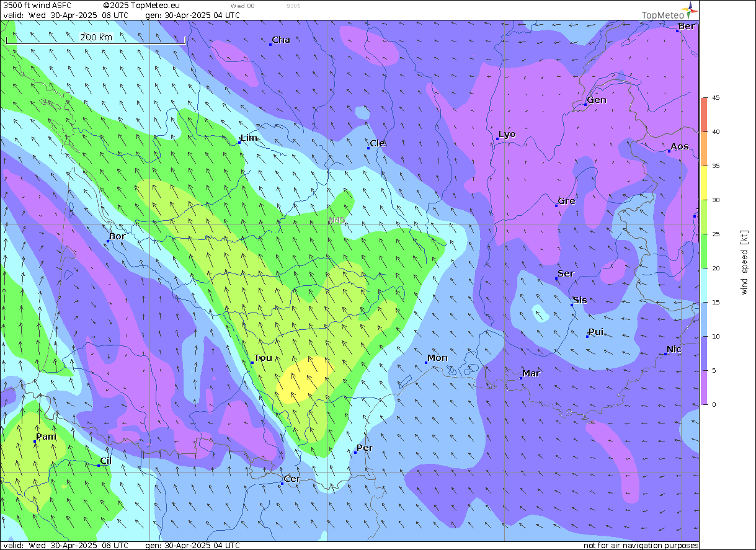Pick the "30" legend scale value
This screenshot has width=756, height=550.
point(716,200)
